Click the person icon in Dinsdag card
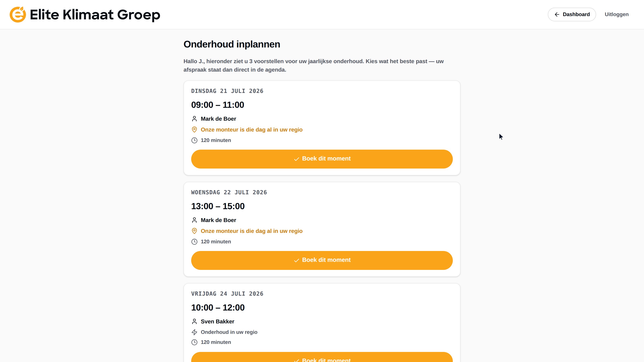 194,119
